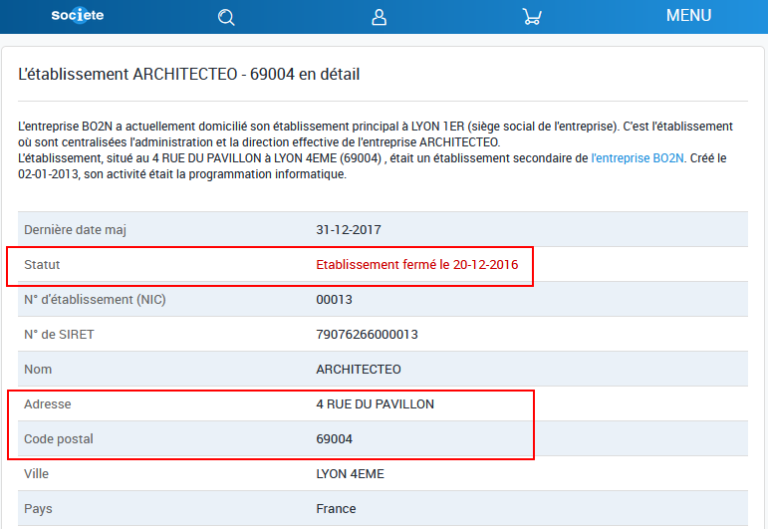Open the shopping cart icon
The width and height of the screenshot is (768, 529).
[x=532, y=17]
